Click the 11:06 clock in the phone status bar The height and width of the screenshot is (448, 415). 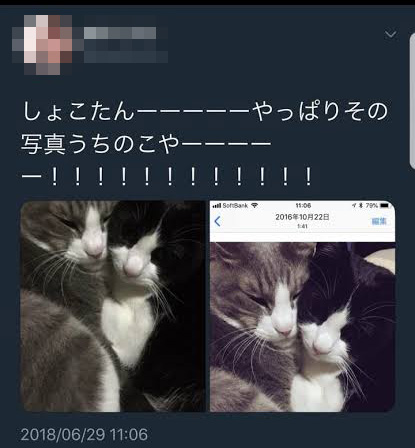click(303, 206)
